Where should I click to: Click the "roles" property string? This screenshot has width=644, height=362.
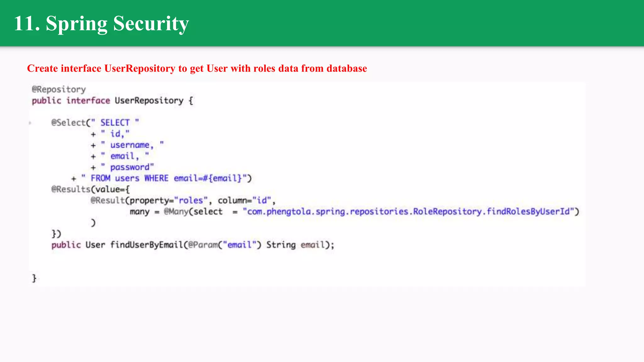click(x=191, y=200)
